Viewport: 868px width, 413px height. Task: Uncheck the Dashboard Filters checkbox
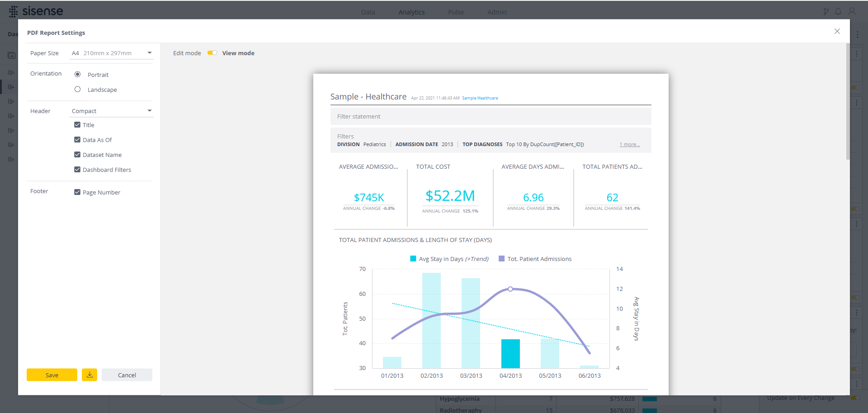(x=77, y=169)
